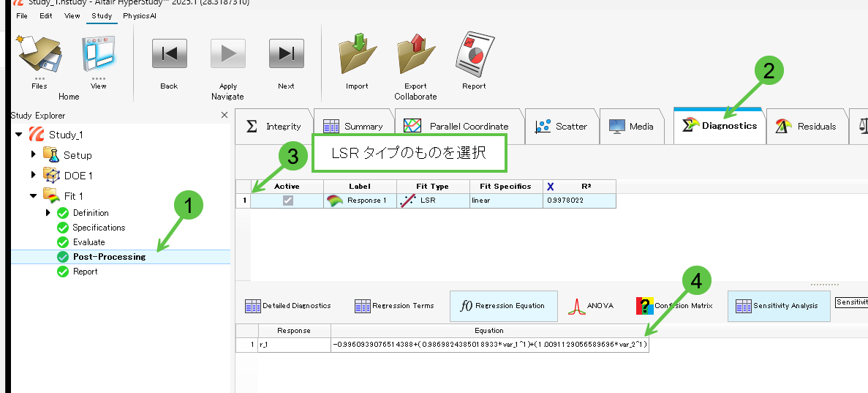Collapse the Fit 1 tree node
Image resolution: width=868 pixels, height=393 pixels.
(33, 195)
